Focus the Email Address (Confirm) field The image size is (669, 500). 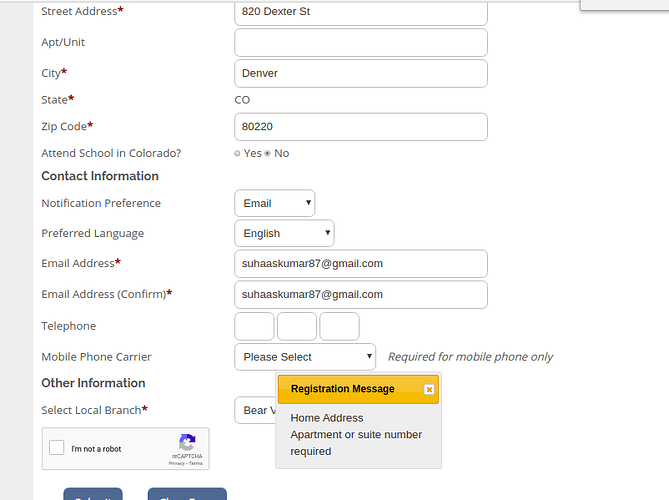[x=360, y=295]
